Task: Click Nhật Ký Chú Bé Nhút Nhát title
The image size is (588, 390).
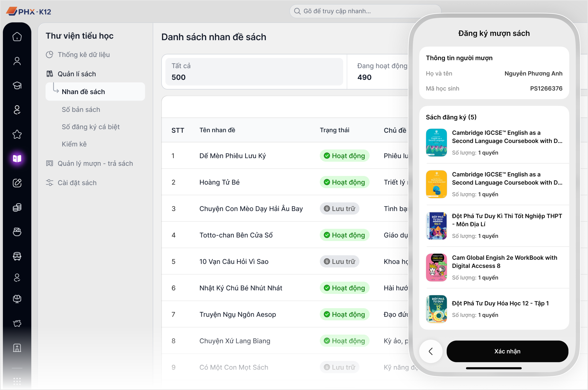Action: [241, 288]
